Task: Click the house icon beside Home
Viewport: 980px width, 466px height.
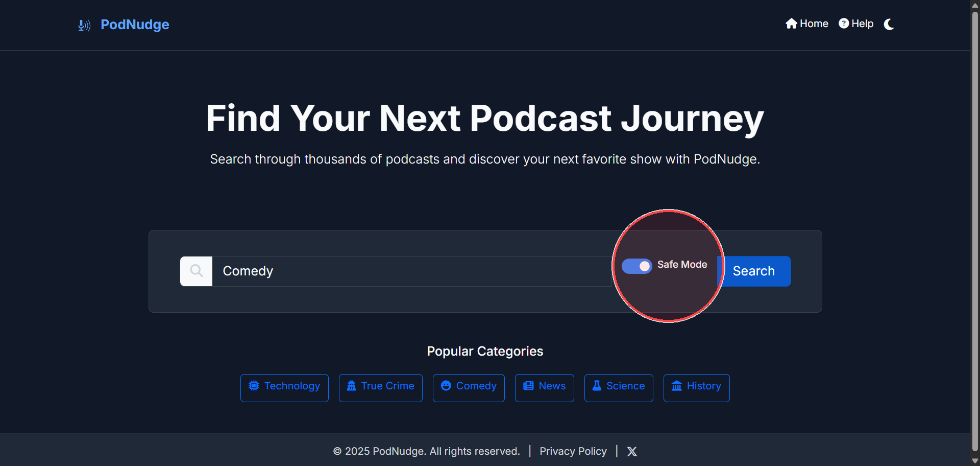Action: [x=791, y=24]
